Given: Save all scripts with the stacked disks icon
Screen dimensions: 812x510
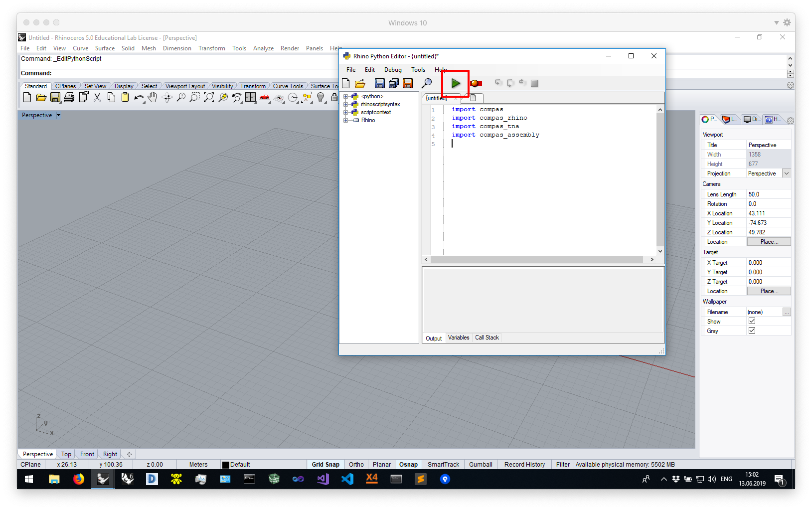Looking at the screenshot, I should pos(394,83).
